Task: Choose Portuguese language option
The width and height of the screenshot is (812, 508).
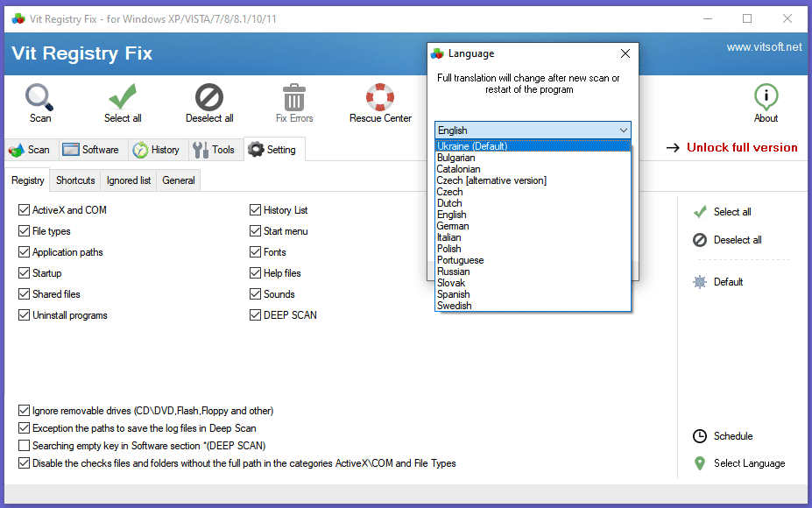Action: tap(533, 260)
